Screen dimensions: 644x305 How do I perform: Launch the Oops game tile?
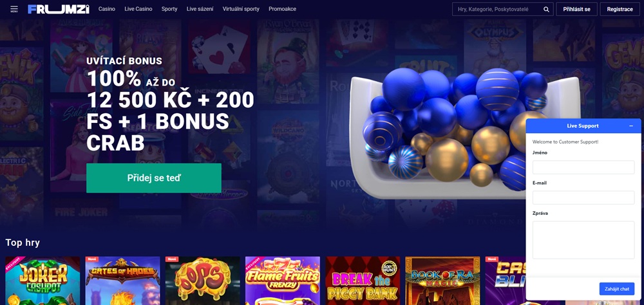(x=202, y=281)
